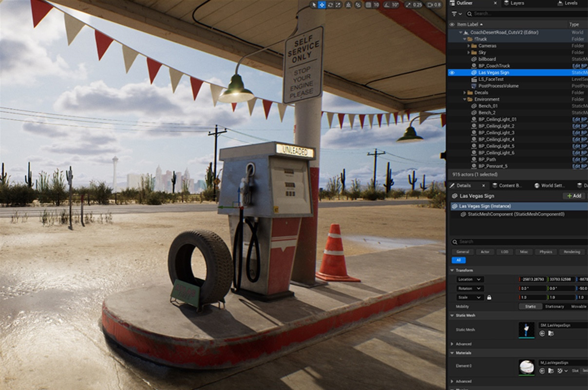This screenshot has width=588, height=390.
Task: Toggle grid snapping in the viewport toolbar
Action: pos(369,5)
